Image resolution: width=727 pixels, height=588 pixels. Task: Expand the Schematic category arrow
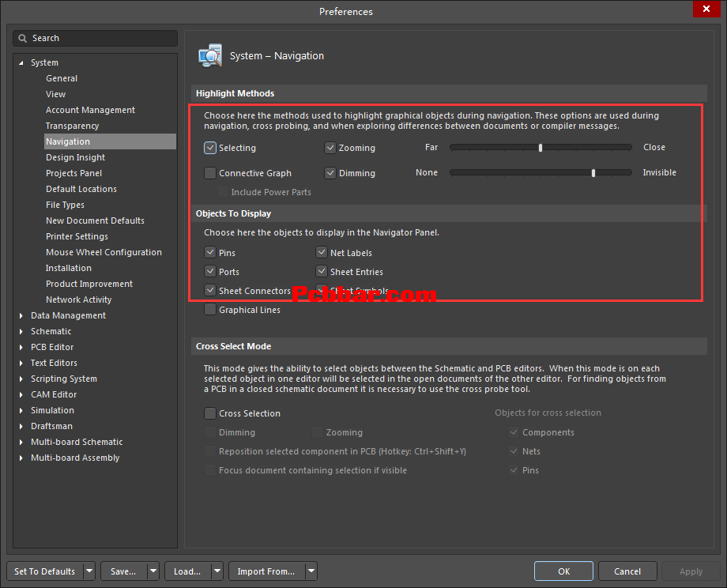point(21,331)
